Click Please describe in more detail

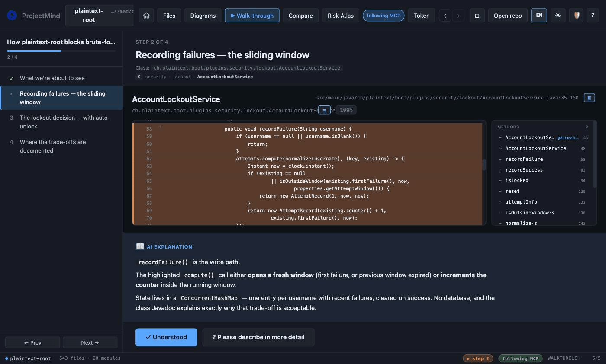[258, 337]
